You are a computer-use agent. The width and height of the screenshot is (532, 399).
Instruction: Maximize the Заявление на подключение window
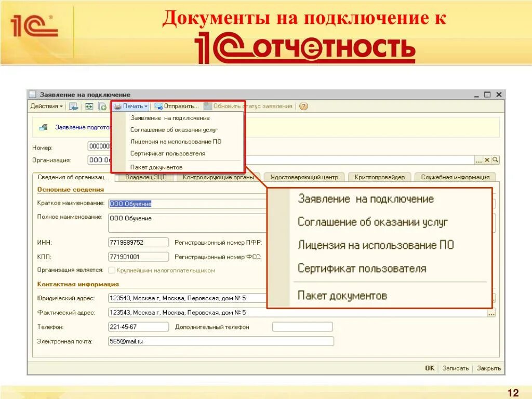point(487,95)
